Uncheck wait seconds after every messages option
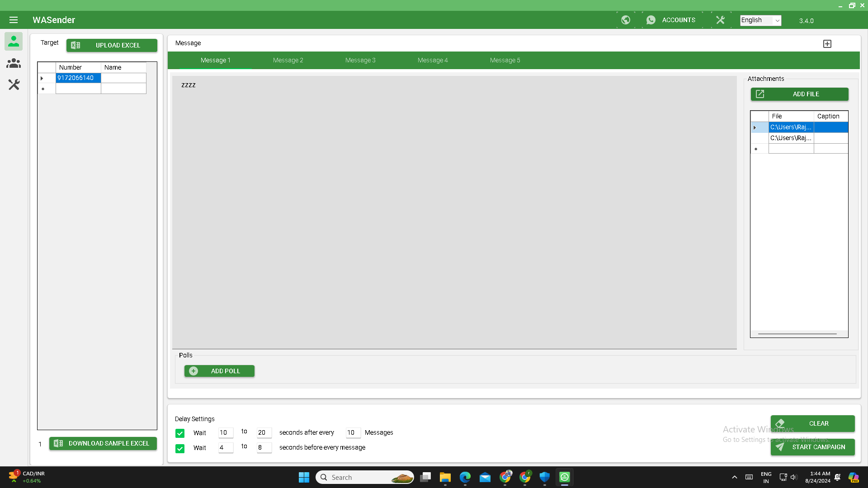This screenshot has width=868, height=488. [180, 433]
